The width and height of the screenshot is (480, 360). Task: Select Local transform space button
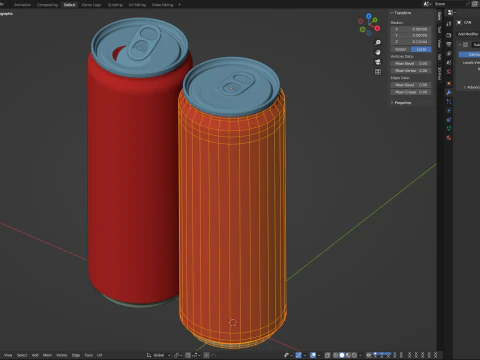pos(421,49)
